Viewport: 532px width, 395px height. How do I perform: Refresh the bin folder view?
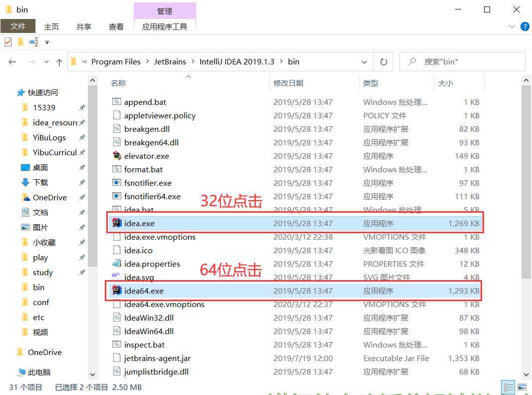click(383, 62)
